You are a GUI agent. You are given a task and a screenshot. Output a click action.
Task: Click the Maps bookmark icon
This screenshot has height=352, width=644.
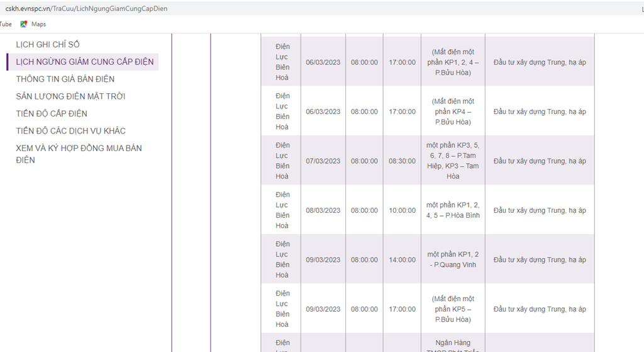[23, 25]
